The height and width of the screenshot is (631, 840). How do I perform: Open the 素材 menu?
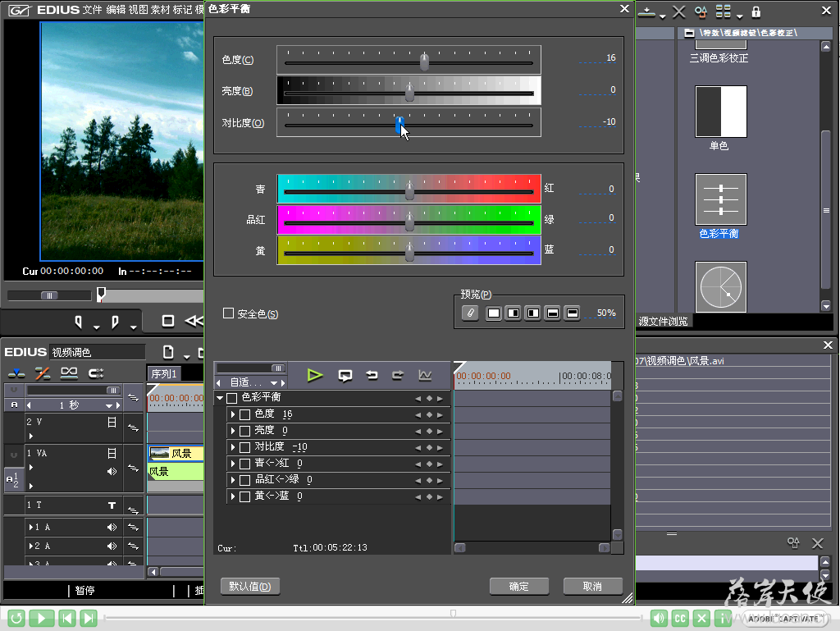160,10
